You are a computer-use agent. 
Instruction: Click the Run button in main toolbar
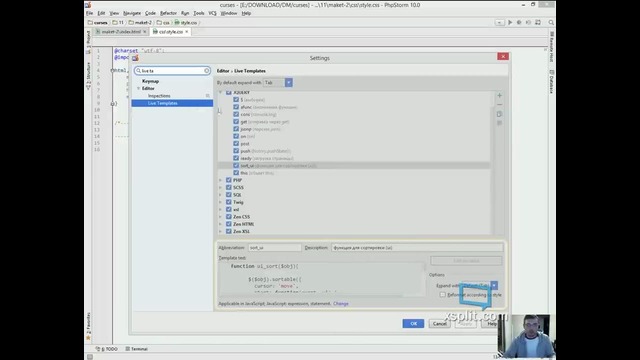pyautogui.click(x=510, y=22)
